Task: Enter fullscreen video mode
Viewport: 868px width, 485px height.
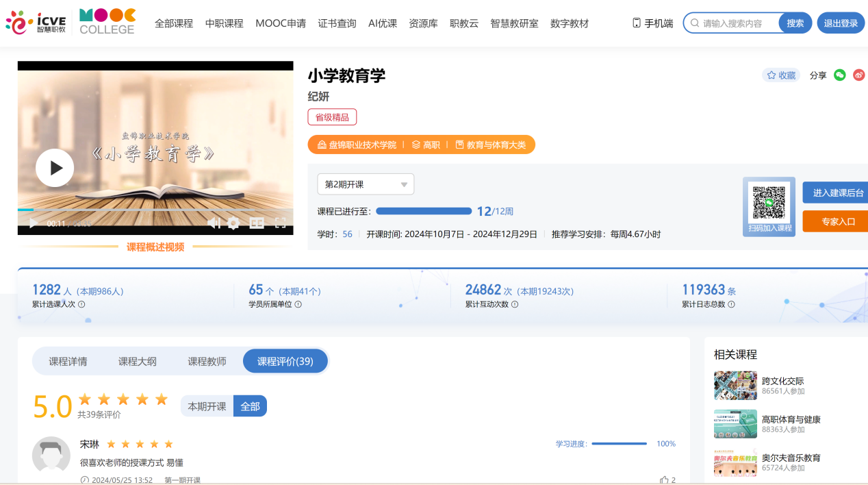Action: tap(280, 223)
